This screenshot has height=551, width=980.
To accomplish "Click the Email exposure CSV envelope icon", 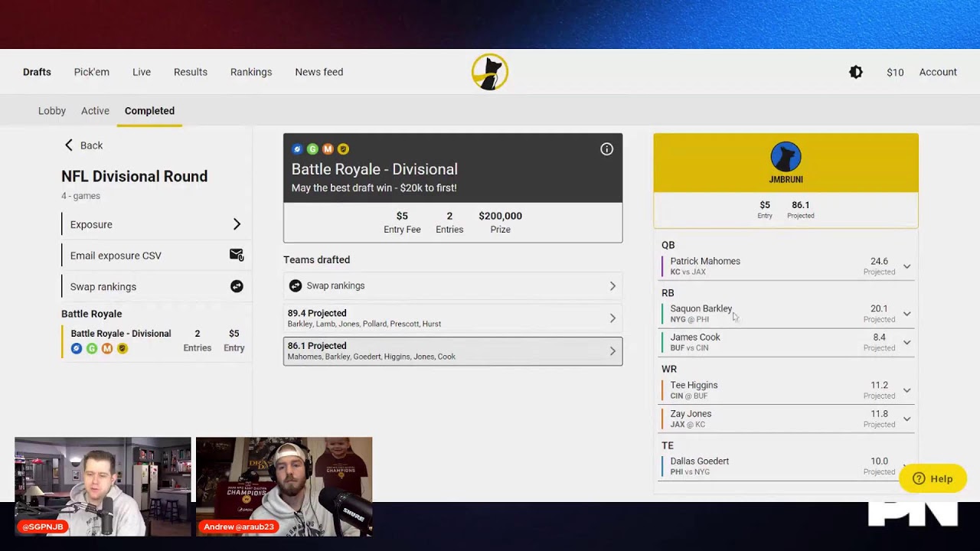I will (237, 255).
